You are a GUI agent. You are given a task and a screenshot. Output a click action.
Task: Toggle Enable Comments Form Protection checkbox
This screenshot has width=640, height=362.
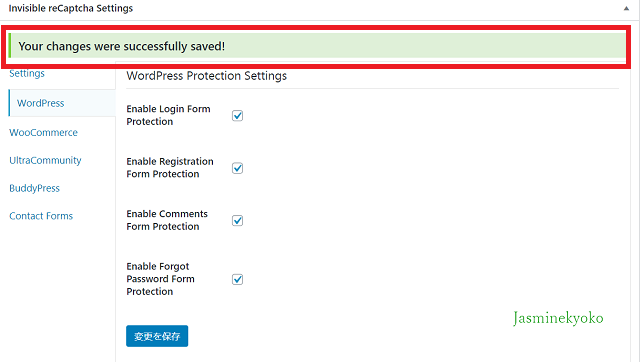click(237, 220)
